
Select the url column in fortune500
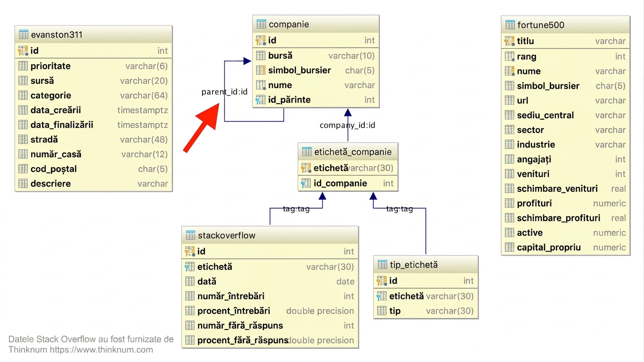click(522, 100)
